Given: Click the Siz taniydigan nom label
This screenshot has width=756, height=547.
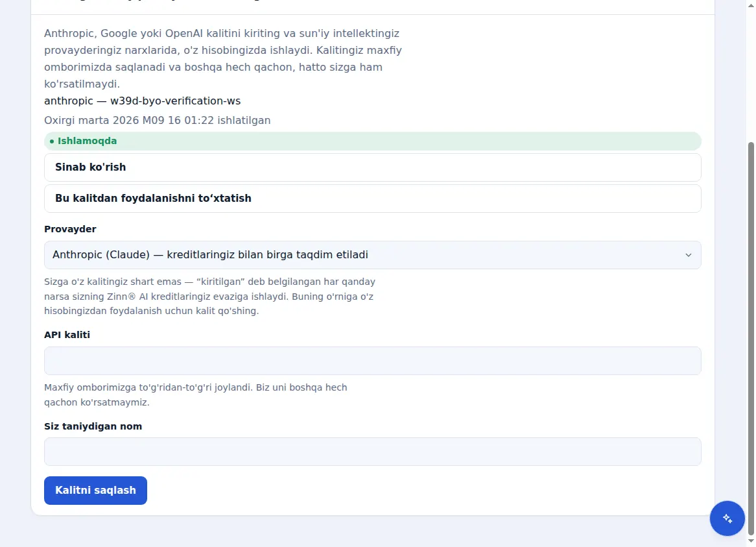Looking at the screenshot, I should coord(93,426).
